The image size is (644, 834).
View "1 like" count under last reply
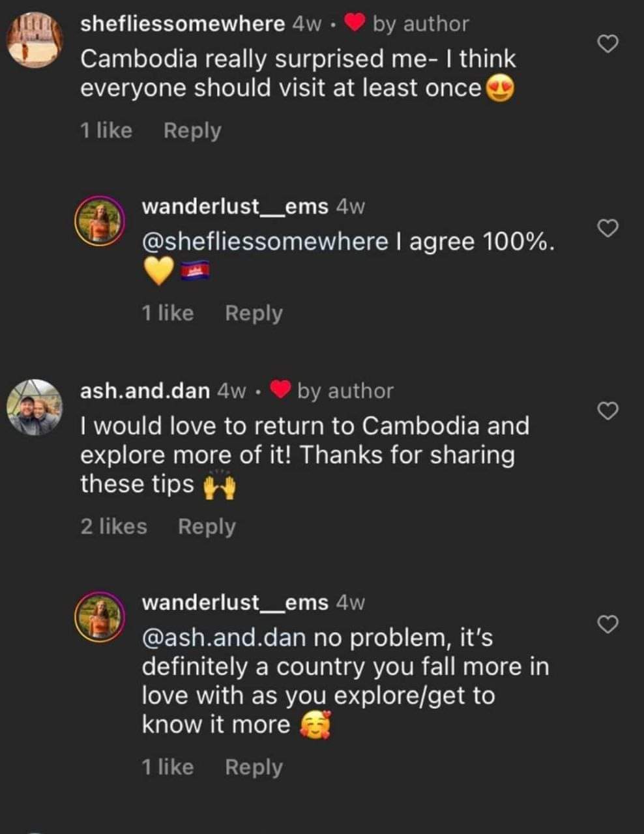coord(168,768)
